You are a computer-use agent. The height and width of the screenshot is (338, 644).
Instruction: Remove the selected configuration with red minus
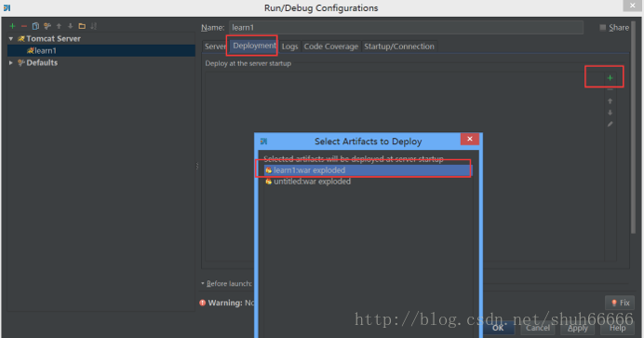click(x=24, y=26)
